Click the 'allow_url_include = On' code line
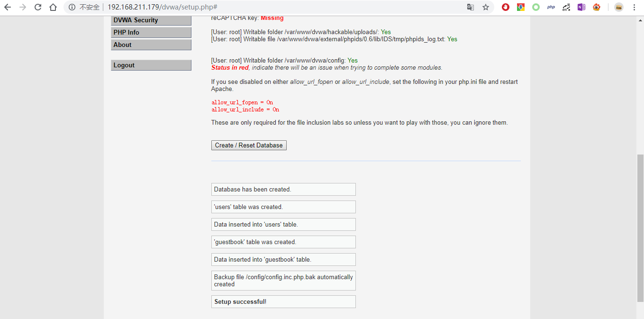Screen dimensions: 644x319 coord(245,109)
